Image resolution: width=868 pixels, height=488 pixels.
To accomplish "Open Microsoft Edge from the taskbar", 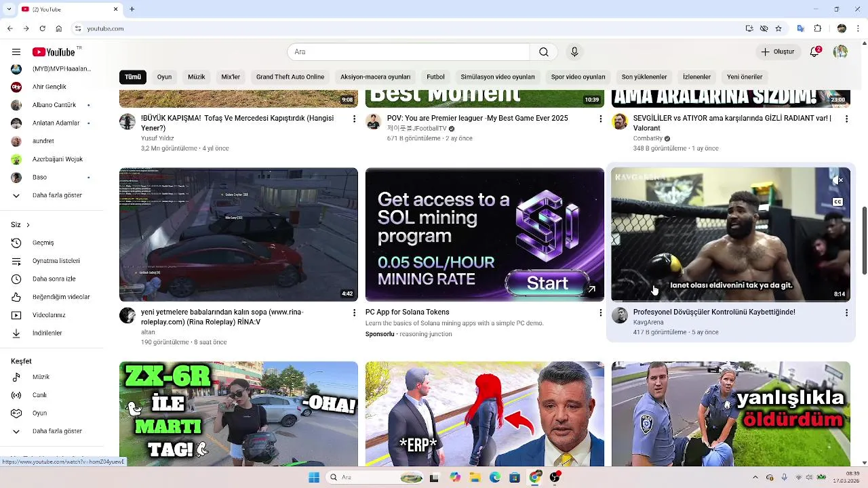I will point(495,477).
